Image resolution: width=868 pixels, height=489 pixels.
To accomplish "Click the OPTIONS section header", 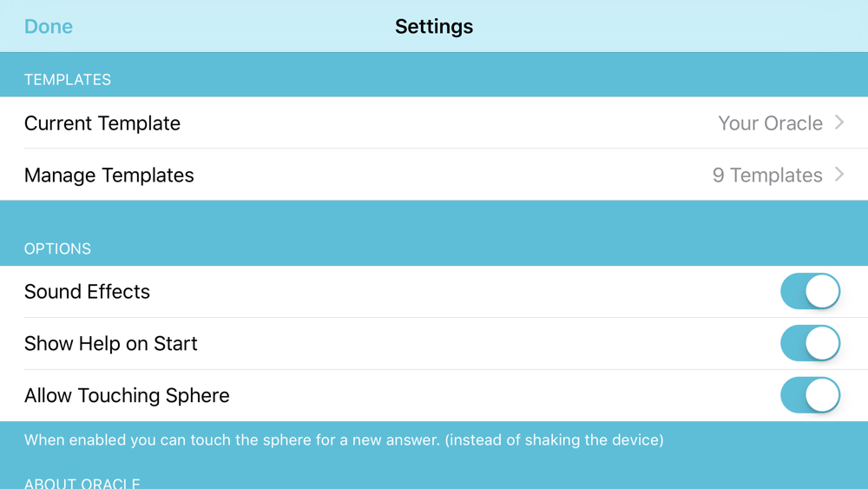I will pyautogui.click(x=57, y=248).
